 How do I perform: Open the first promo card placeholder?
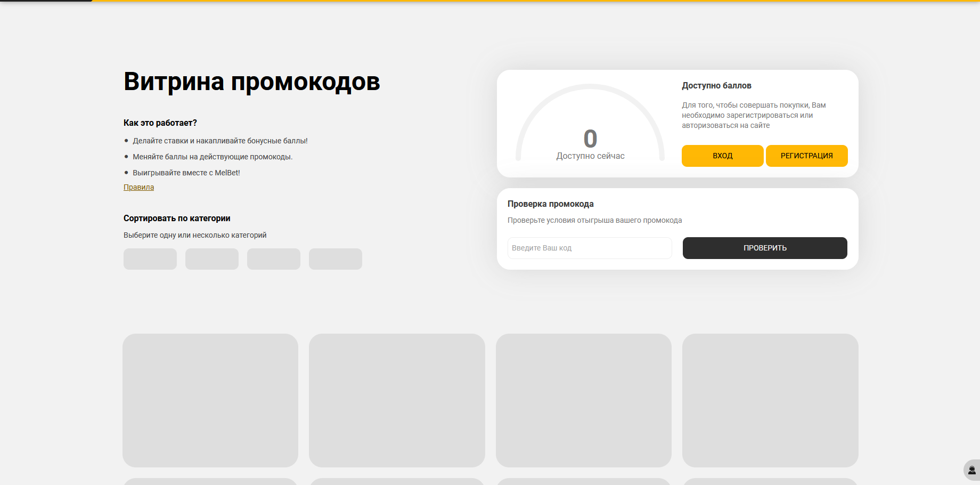[210, 400]
